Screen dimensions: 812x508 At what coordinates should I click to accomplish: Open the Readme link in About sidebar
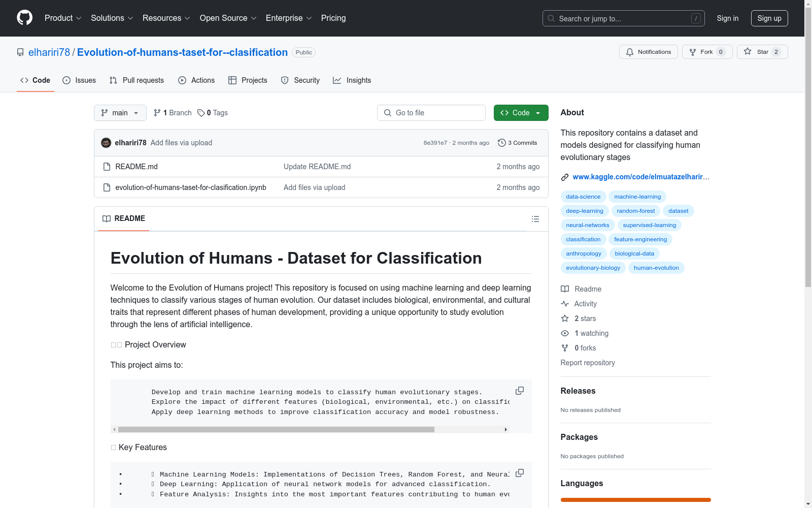581,289
